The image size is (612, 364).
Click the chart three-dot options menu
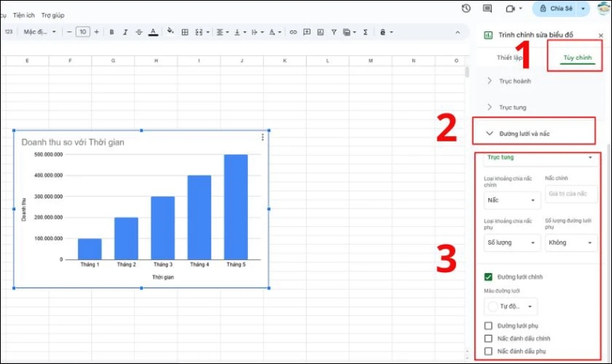262,138
